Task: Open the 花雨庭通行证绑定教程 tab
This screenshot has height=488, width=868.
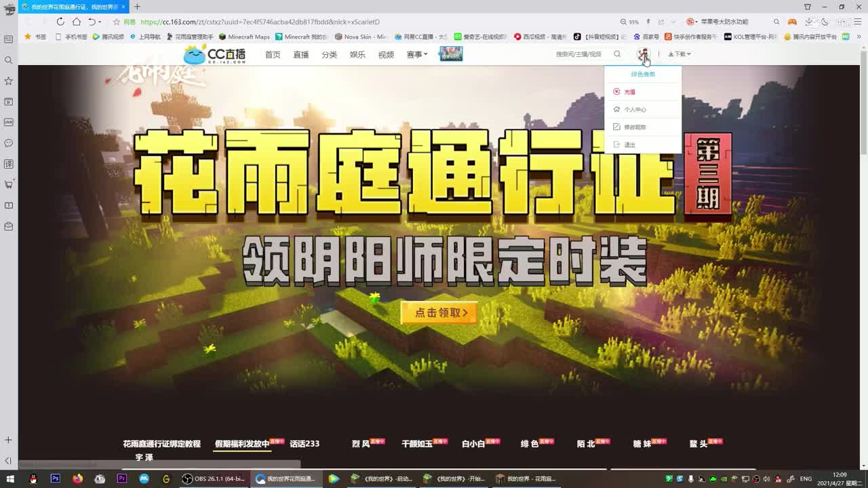Action: 161,444
